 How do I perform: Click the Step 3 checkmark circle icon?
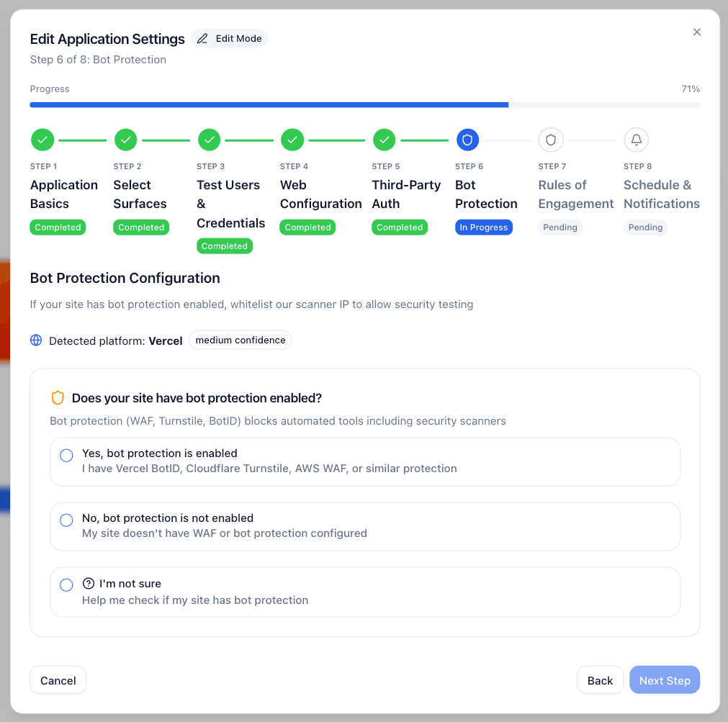(x=210, y=140)
